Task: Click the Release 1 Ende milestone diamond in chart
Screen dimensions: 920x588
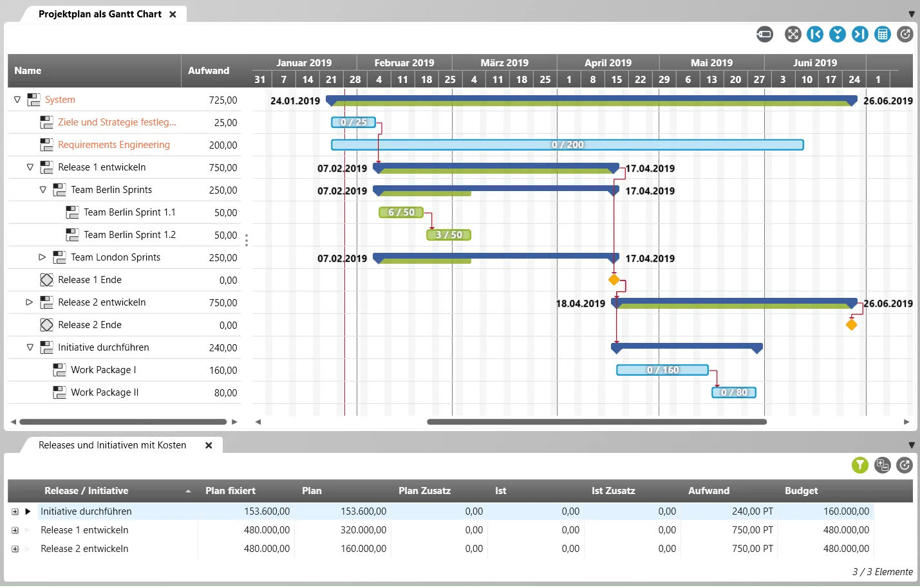Action: point(614,280)
